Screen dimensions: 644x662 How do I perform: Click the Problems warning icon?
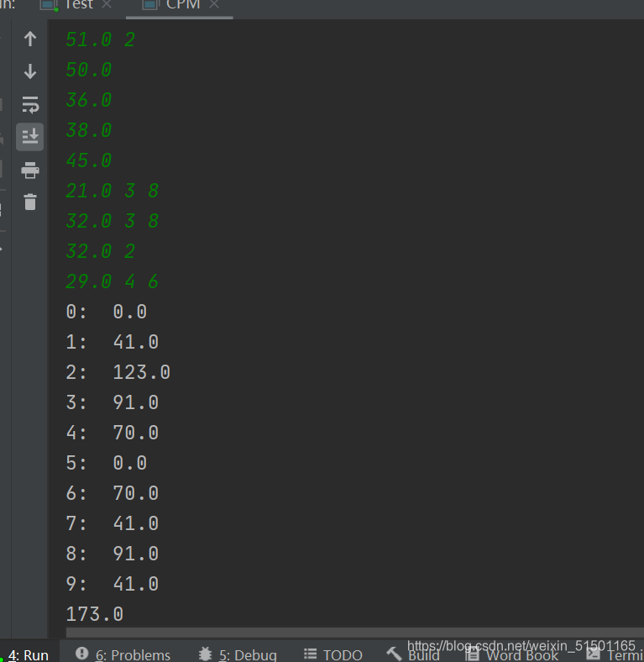(x=82, y=654)
